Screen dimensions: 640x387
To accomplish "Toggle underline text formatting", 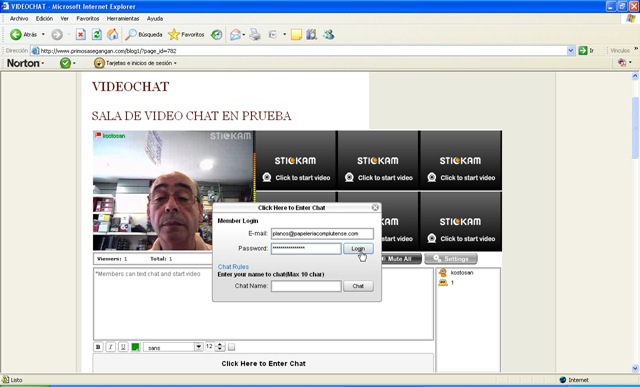I will tap(123, 347).
